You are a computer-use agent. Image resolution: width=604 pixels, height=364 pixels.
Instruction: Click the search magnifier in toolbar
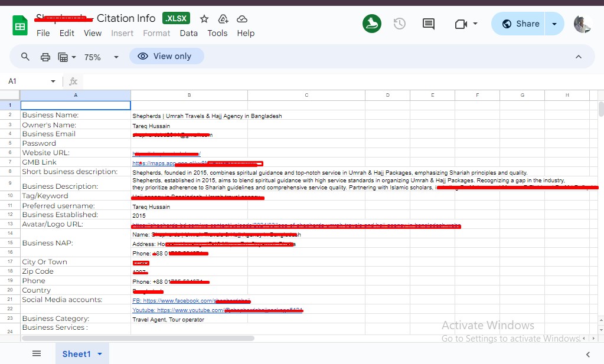pos(25,57)
